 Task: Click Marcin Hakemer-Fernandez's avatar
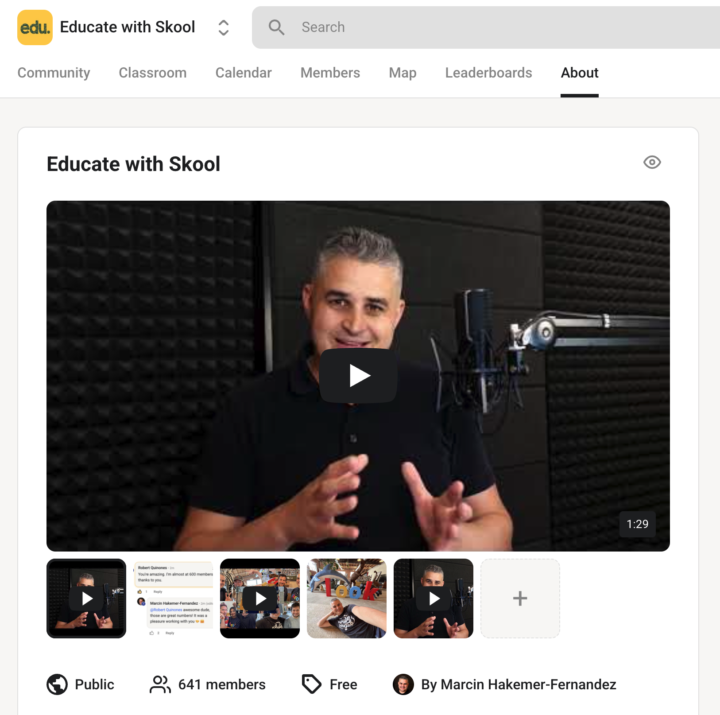[x=403, y=684]
